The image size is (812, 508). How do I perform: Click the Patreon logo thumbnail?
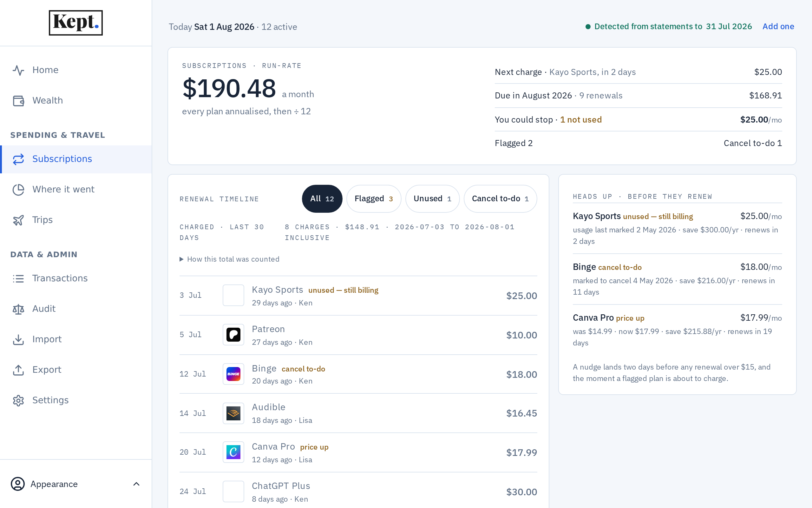click(x=233, y=335)
